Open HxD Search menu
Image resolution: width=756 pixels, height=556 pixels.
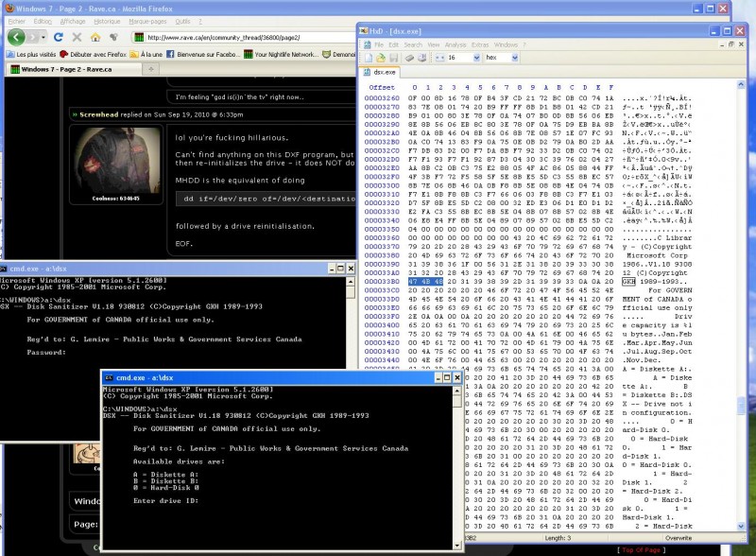pos(413,44)
